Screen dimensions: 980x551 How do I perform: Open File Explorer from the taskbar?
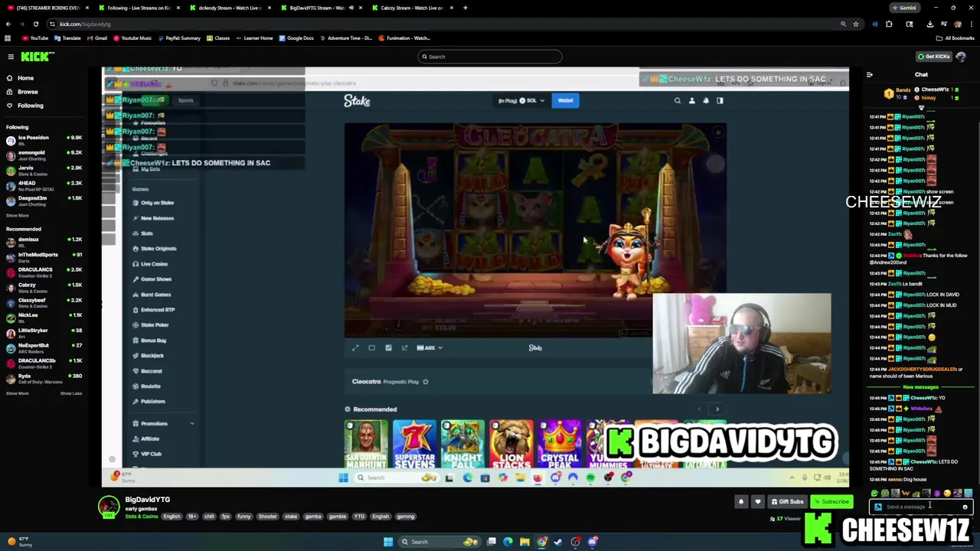524,542
